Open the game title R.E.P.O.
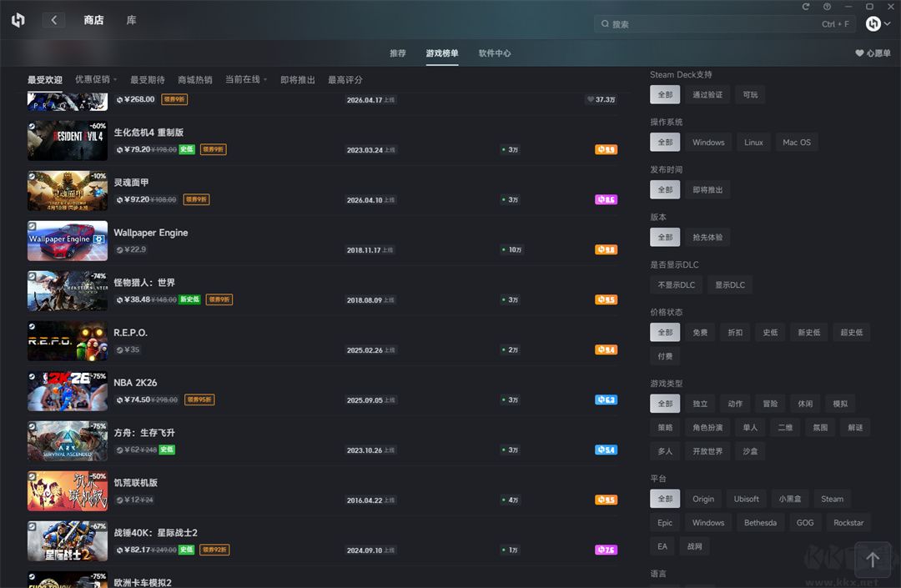The width and height of the screenshot is (901, 588). 130,333
